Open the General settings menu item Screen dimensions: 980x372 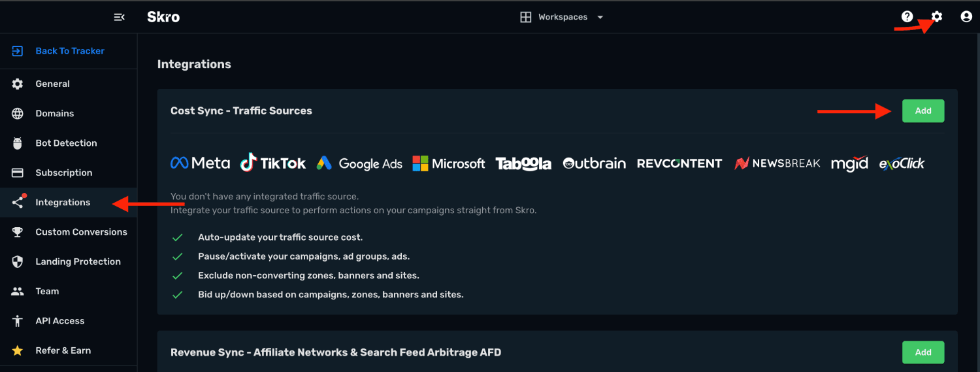[x=69, y=84]
